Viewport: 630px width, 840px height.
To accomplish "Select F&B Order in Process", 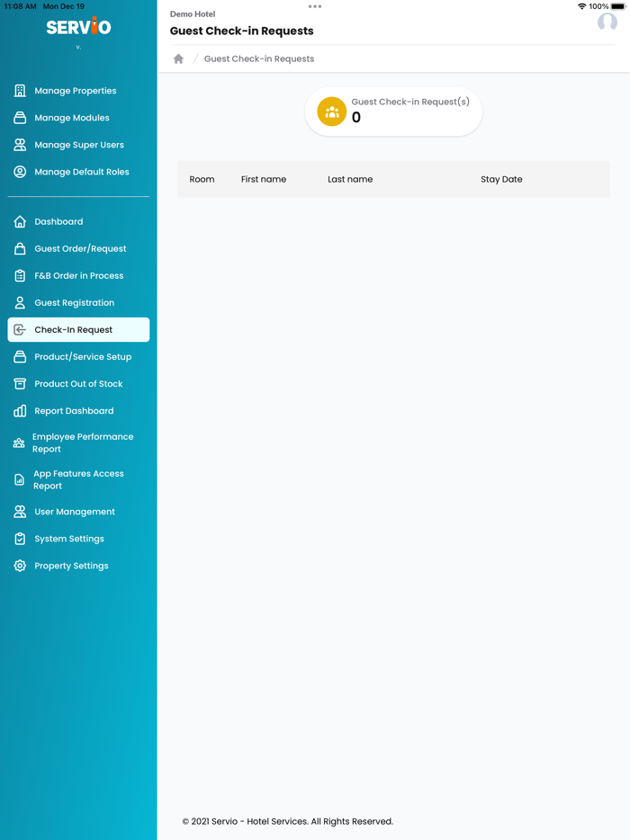I will (78, 275).
